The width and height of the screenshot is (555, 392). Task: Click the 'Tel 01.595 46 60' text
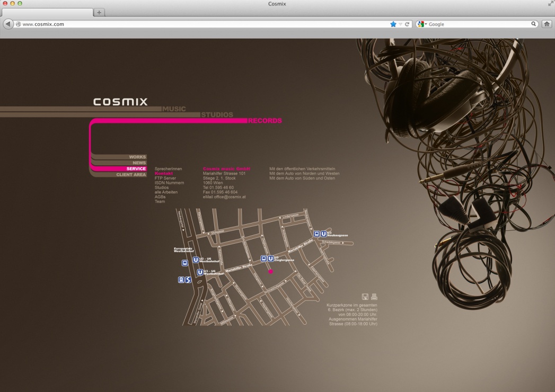click(x=218, y=188)
